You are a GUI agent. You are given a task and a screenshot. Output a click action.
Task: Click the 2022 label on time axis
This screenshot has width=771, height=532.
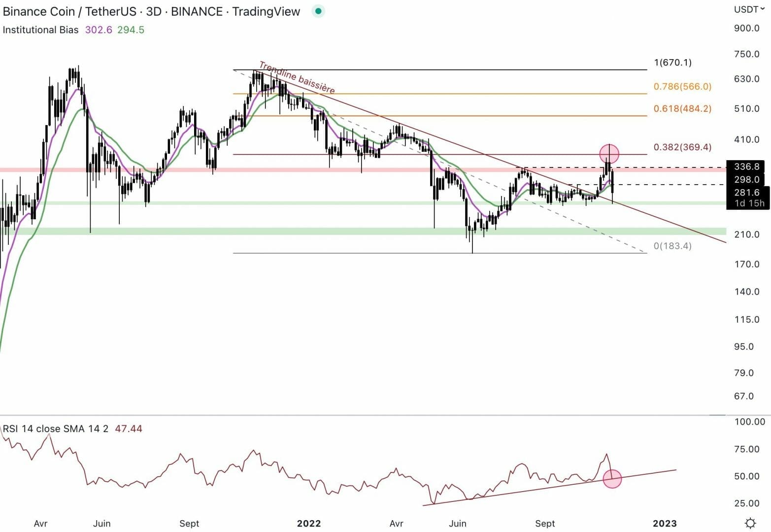pos(308,523)
